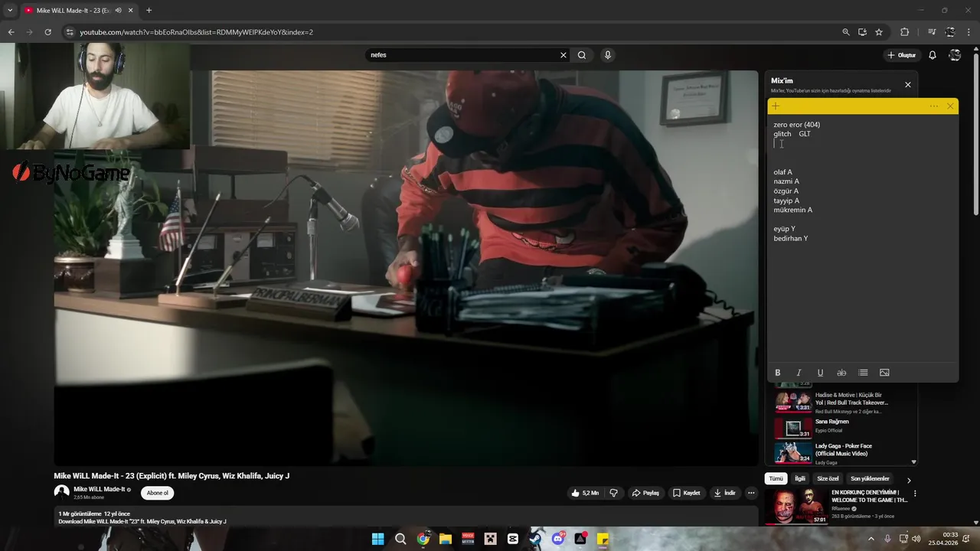Open File Explorer from taskbar
Viewport: 980px width, 551px height.
click(x=446, y=539)
